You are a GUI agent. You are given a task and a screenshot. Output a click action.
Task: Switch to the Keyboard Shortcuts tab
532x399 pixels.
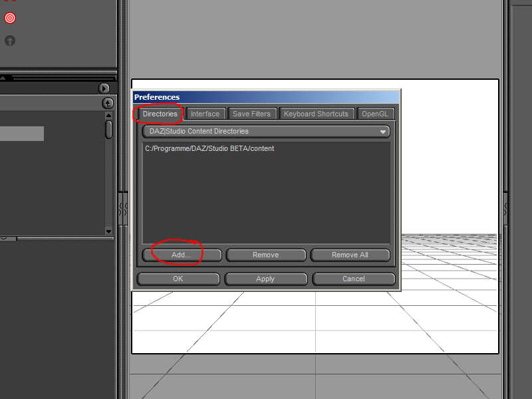click(316, 114)
